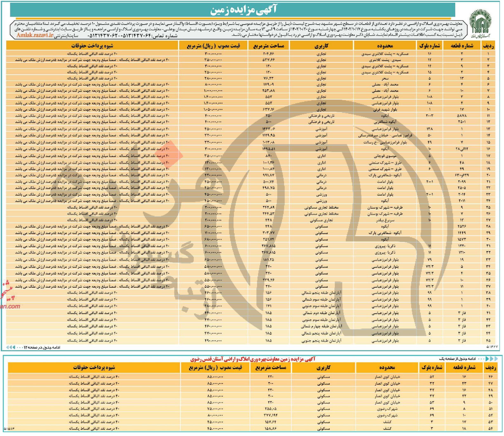Screen dimensions: 504x436
Task: Click the plot number "۲۵۲۶"
Action: coord(462,226)
